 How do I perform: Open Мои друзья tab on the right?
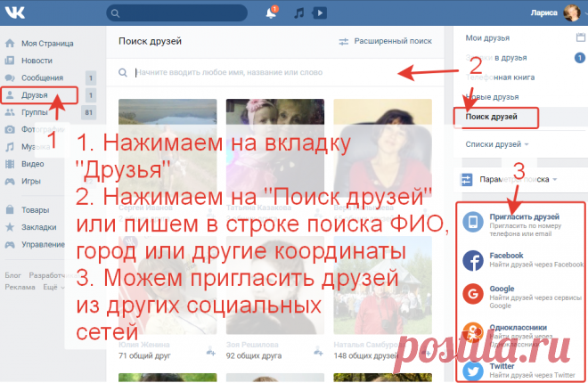487,37
